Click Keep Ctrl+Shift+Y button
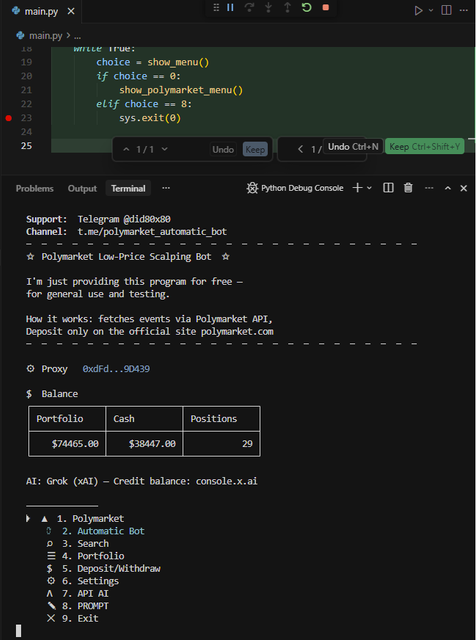 (x=425, y=147)
